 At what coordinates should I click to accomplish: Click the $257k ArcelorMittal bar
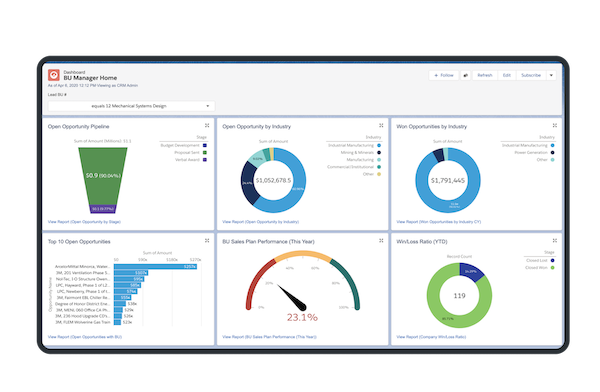[x=155, y=266]
